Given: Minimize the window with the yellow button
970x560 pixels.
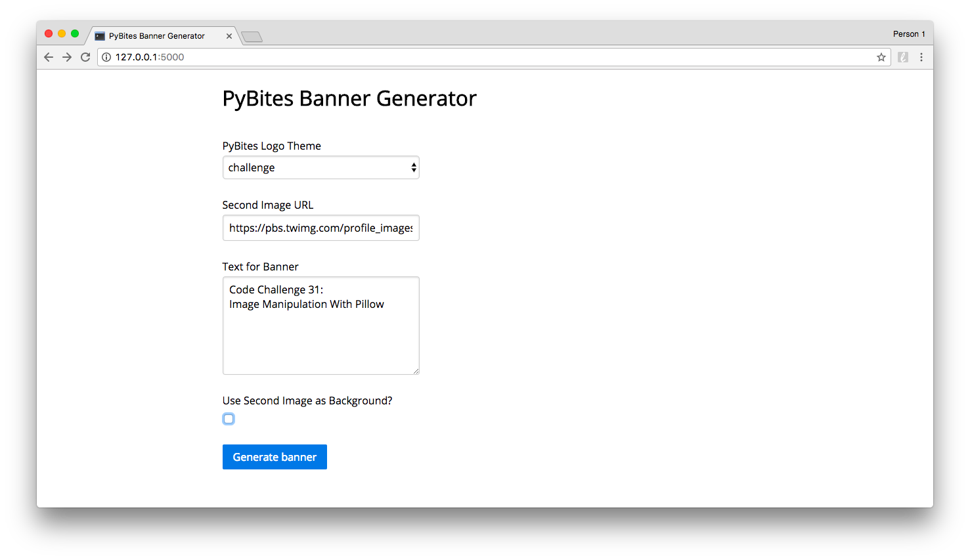Looking at the screenshot, I should [62, 33].
